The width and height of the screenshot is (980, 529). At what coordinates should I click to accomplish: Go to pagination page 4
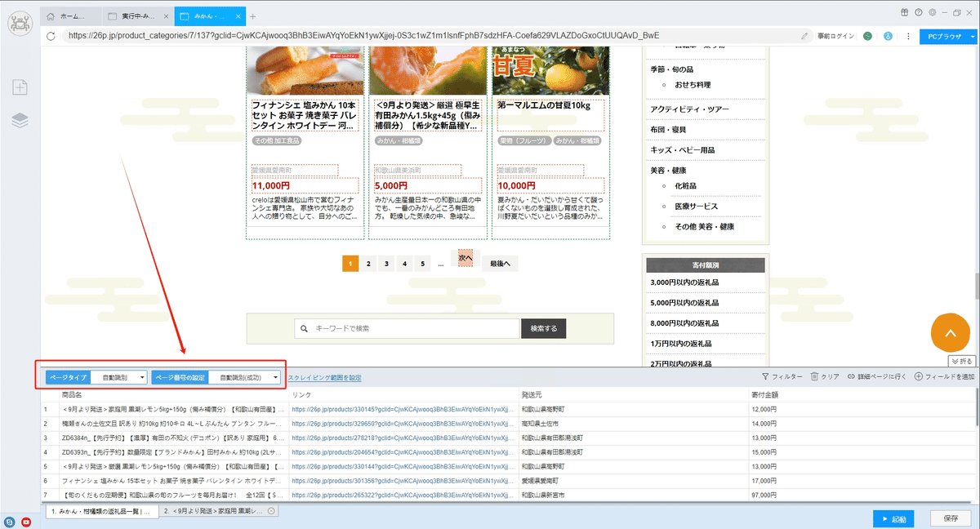point(404,264)
